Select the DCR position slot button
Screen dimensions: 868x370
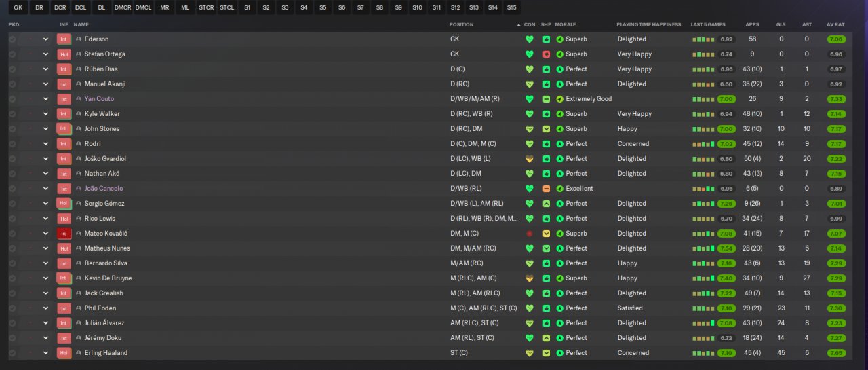[x=60, y=7]
